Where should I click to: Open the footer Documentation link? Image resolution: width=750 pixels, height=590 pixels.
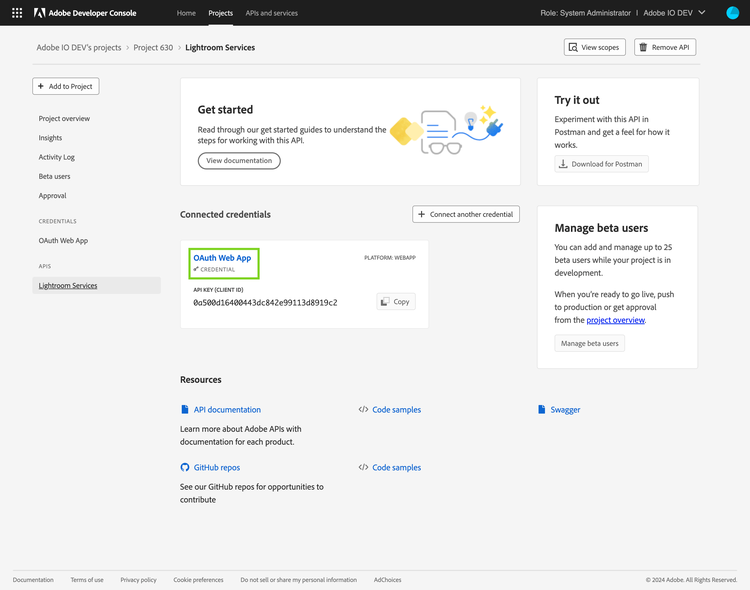coord(33,580)
